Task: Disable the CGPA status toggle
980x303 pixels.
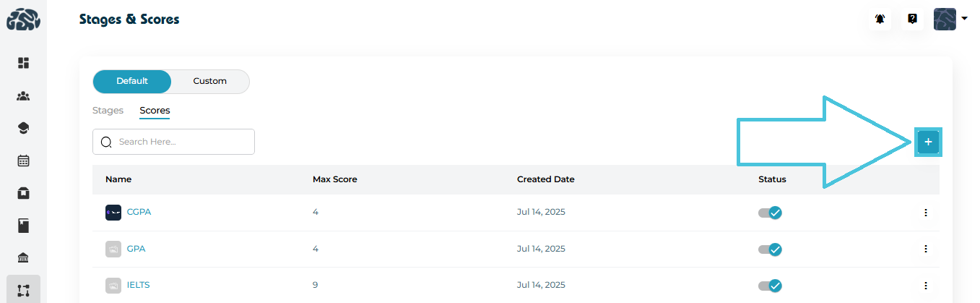Action: (771, 213)
